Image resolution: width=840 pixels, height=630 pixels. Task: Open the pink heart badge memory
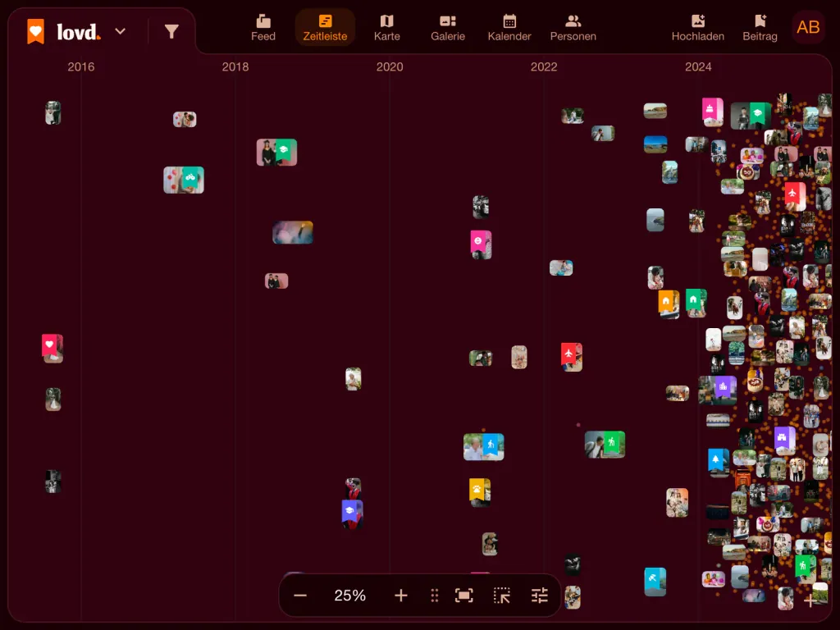[x=52, y=348]
